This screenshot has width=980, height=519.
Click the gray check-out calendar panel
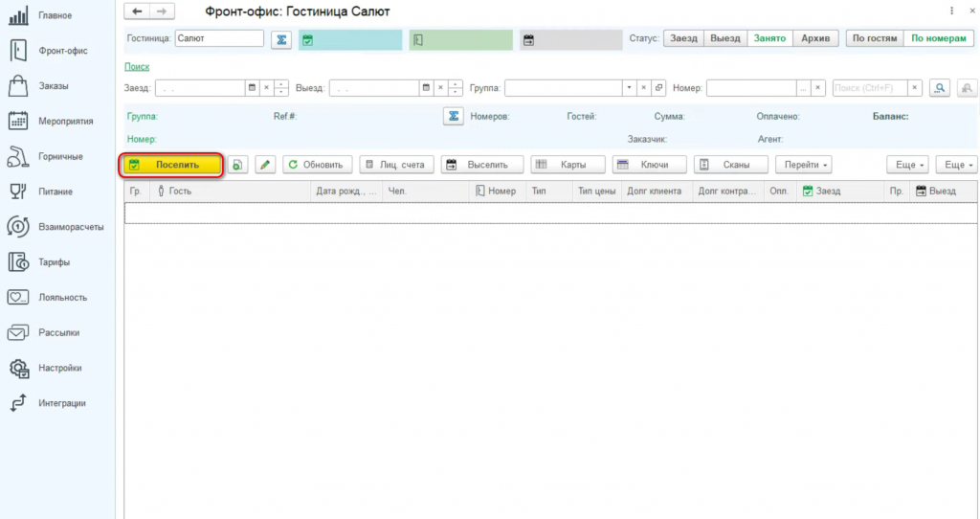570,40
